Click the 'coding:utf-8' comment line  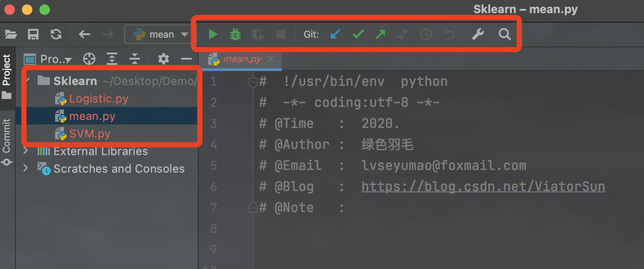(x=349, y=103)
